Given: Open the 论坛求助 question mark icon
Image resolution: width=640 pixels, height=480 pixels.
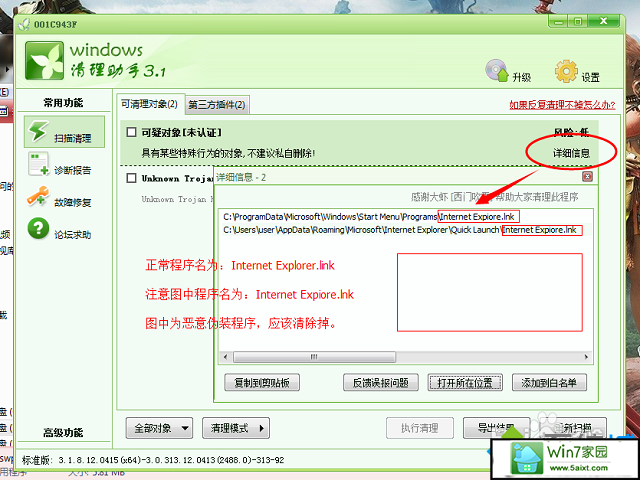Looking at the screenshot, I should click(x=38, y=229).
